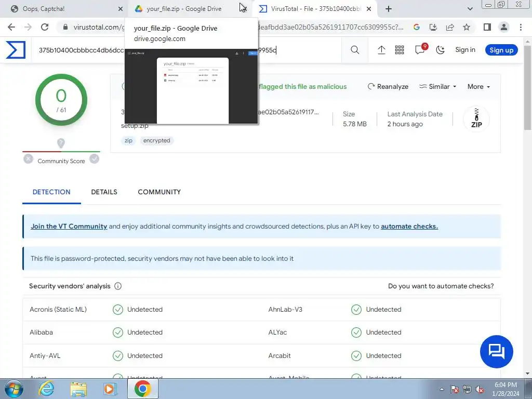Viewport: 532px width, 399px height.
Task: Click Do you want to automate checks?
Action: (x=441, y=286)
